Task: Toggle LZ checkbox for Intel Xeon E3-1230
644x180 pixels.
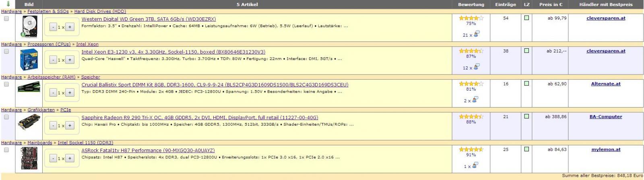Action: point(526,51)
